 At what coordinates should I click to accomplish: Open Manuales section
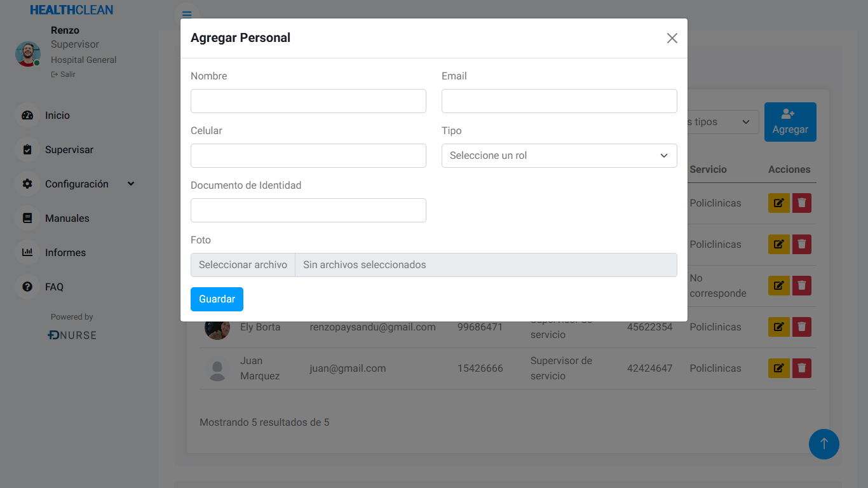tap(67, 219)
